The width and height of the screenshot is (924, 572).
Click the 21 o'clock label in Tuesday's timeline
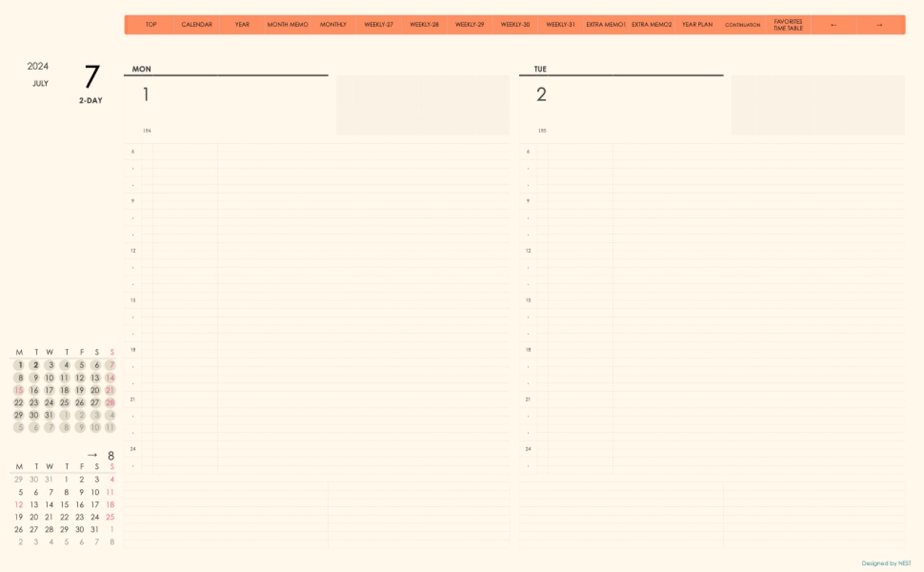pyautogui.click(x=528, y=399)
